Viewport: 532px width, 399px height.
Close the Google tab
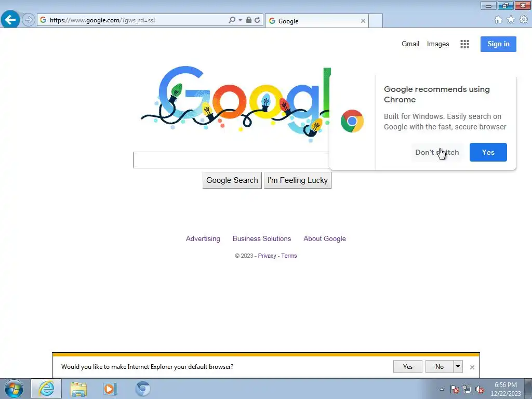pyautogui.click(x=363, y=21)
